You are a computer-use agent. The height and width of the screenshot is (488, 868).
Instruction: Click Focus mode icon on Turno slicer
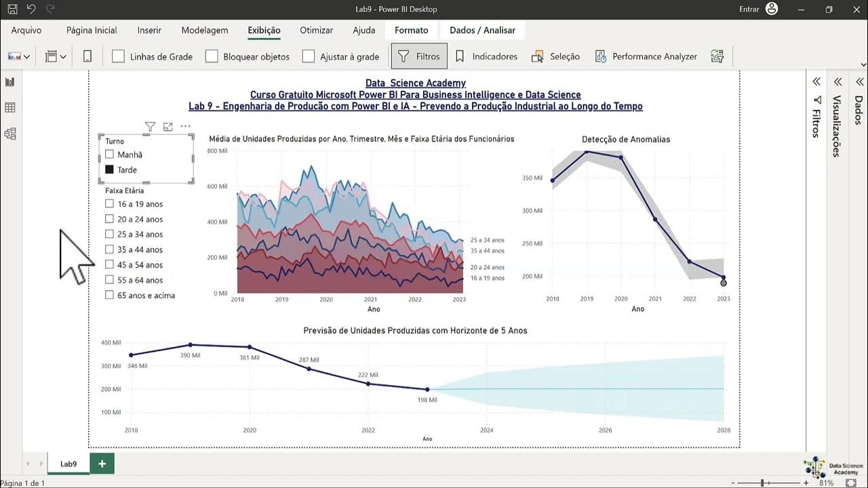168,127
